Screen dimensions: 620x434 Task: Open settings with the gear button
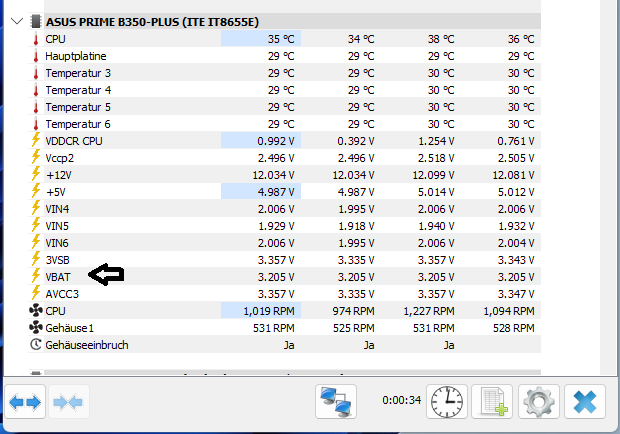tap(539, 402)
